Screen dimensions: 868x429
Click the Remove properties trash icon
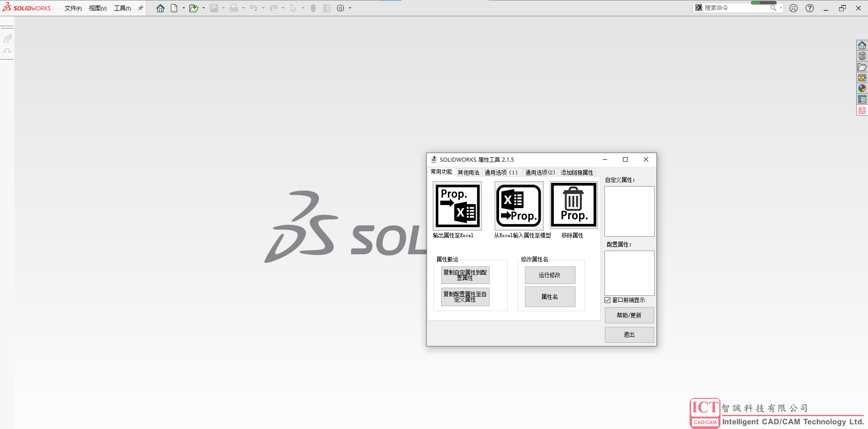point(574,205)
